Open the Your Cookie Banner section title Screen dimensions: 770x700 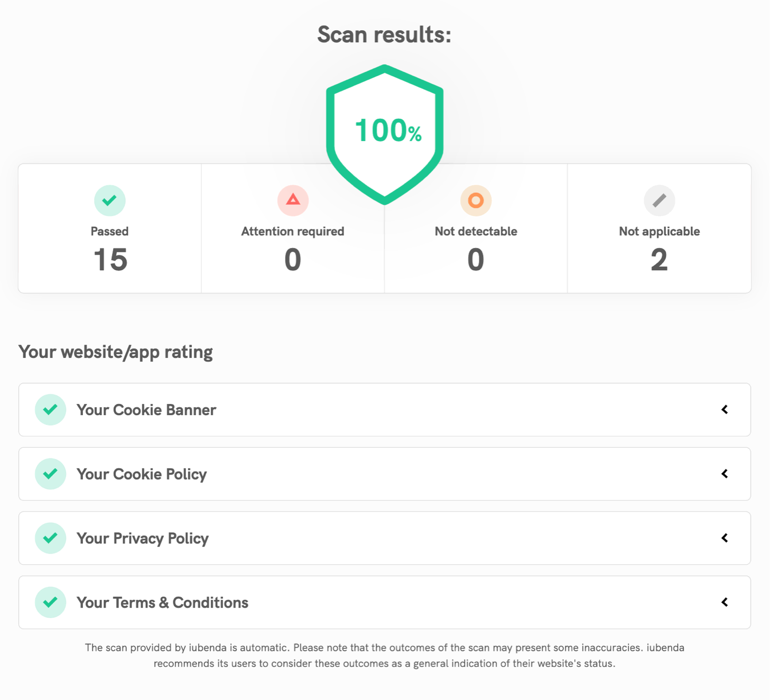(146, 410)
